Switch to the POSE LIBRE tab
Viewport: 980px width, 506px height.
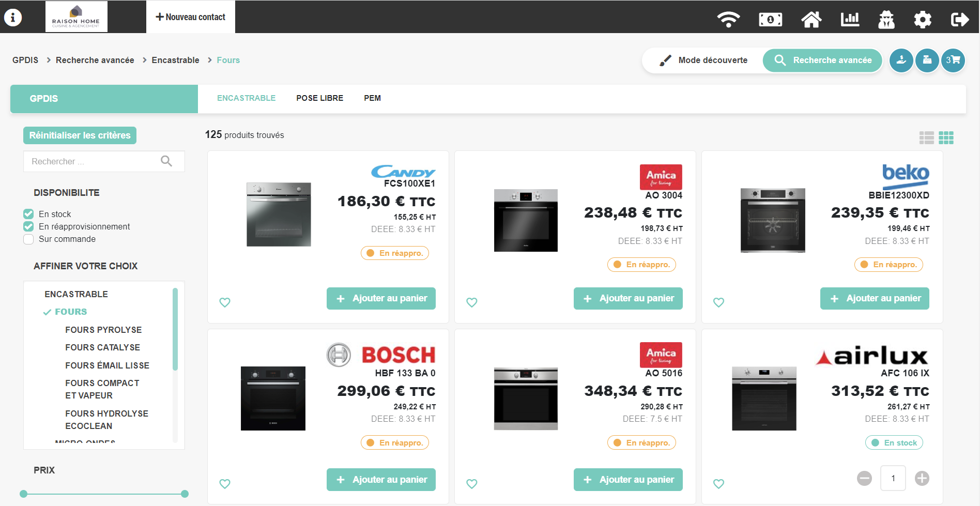[x=319, y=98]
